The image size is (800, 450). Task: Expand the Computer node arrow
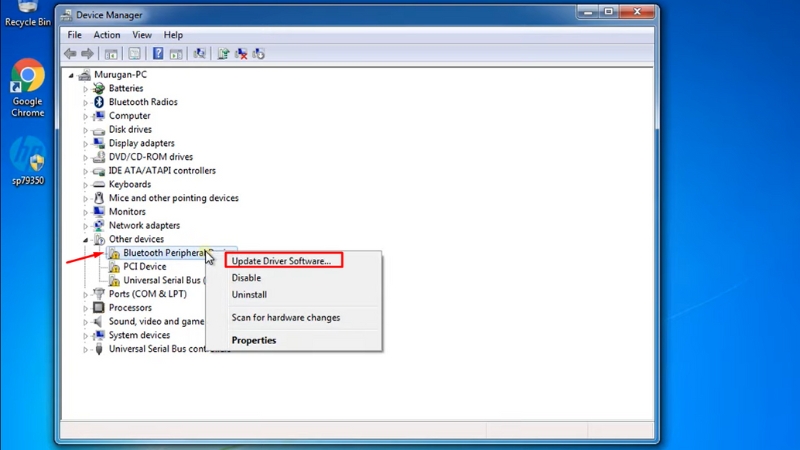86,116
